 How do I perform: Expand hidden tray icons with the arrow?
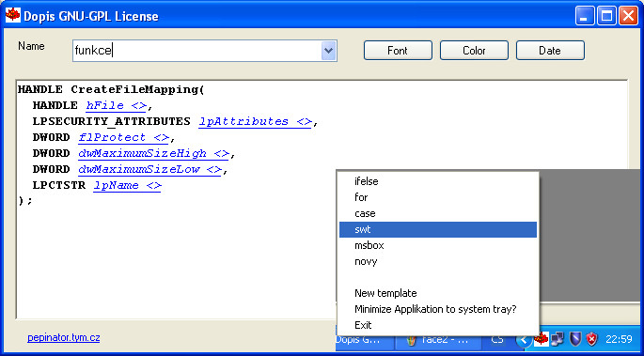[x=524, y=340]
